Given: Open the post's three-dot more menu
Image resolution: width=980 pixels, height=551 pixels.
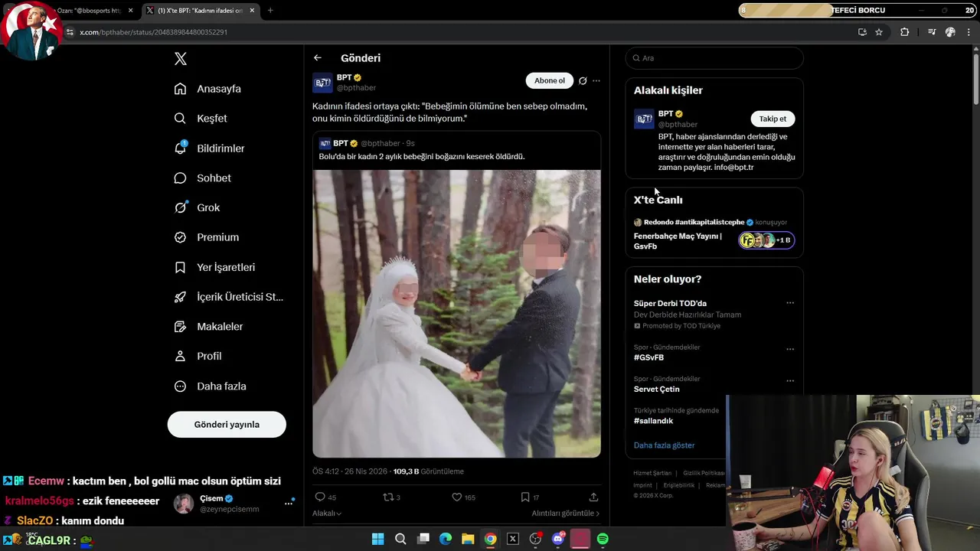Looking at the screenshot, I should click(596, 80).
